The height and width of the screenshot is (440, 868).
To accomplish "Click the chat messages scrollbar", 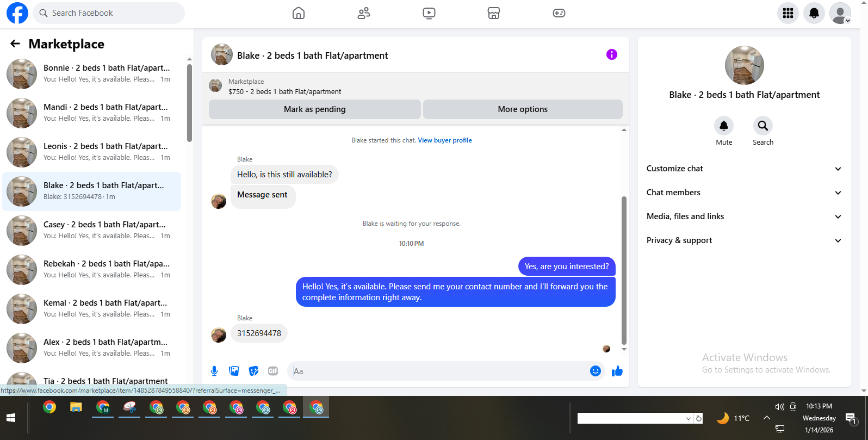I will [624, 270].
